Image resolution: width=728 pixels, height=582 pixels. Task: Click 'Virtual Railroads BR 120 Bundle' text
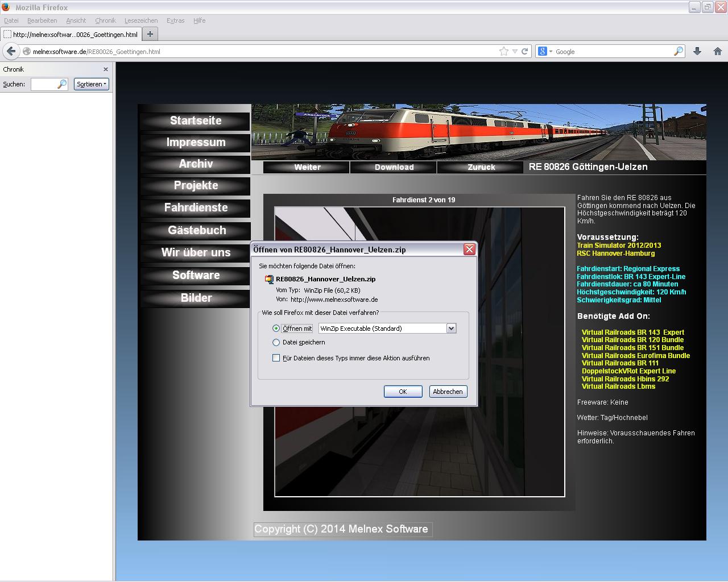[x=633, y=340]
